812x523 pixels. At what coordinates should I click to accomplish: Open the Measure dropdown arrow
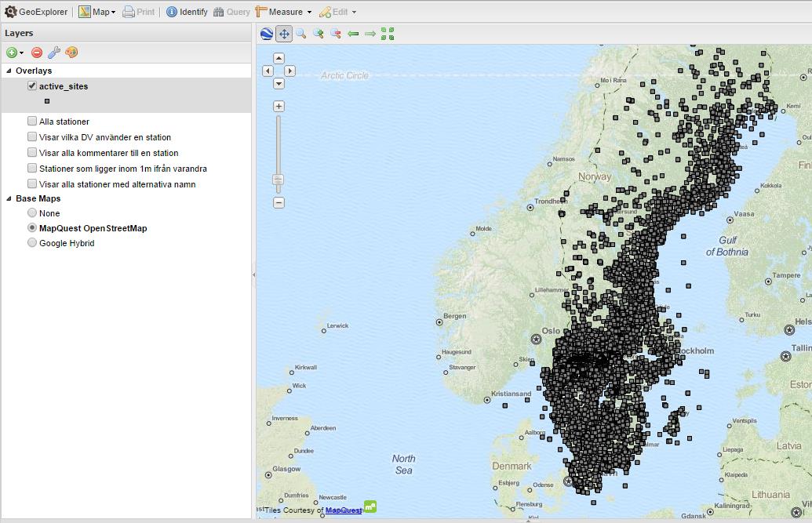[x=310, y=12]
